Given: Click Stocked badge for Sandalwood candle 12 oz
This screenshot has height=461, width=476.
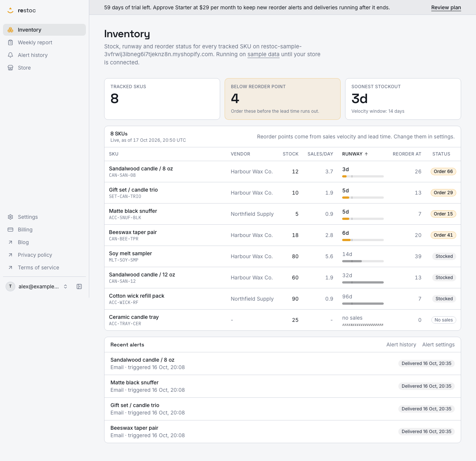Looking at the screenshot, I should (x=444, y=278).
